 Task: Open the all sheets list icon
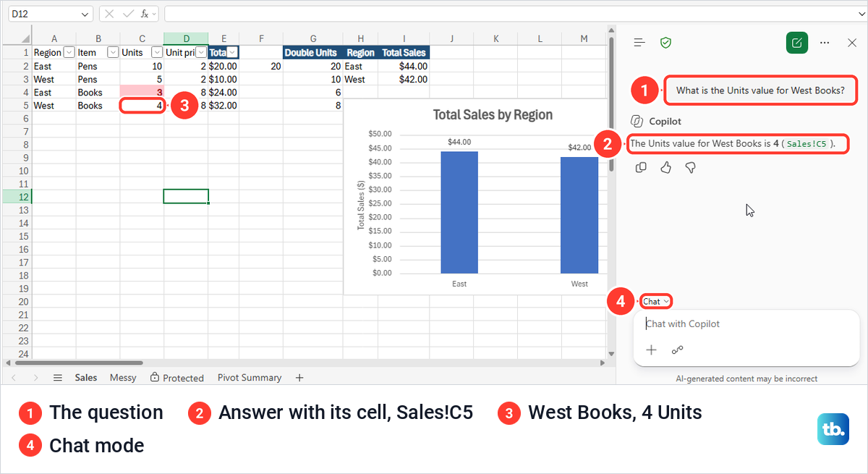[x=58, y=378]
